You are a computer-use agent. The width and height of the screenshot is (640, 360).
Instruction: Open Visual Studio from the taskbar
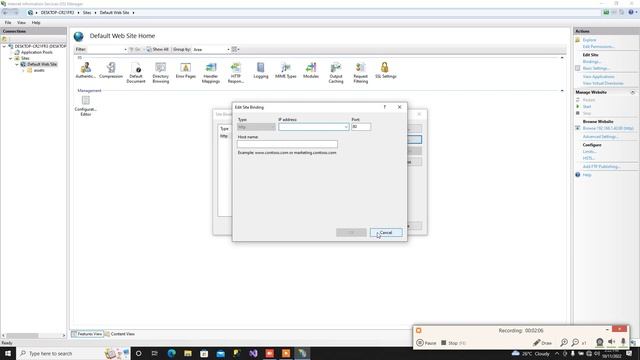coord(253,353)
